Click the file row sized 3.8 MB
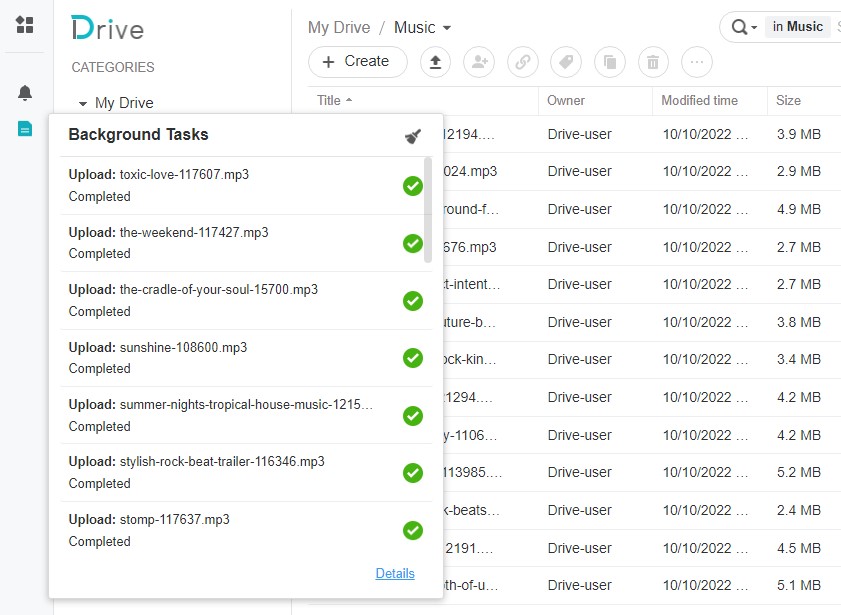The height and width of the screenshot is (615, 841). pyautogui.click(x=641, y=322)
